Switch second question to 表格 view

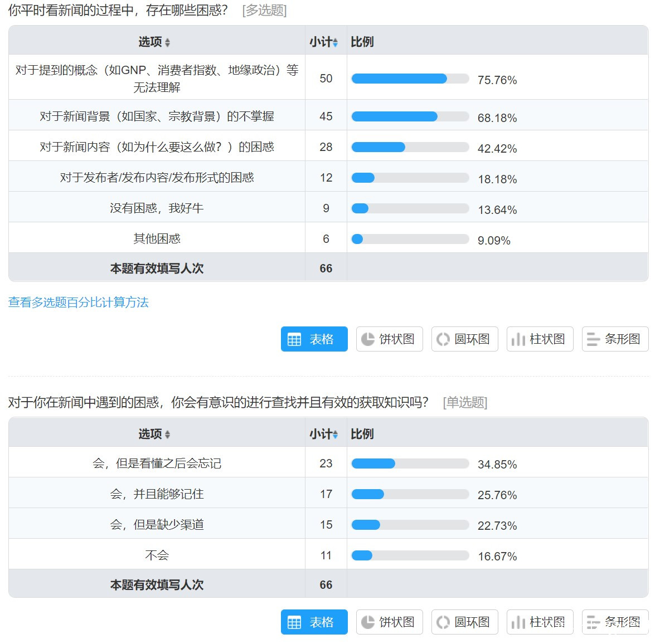(x=314, y=622)
